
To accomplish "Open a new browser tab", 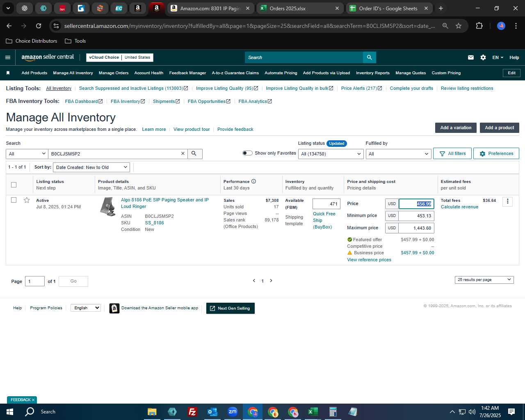I will [441, 8].
